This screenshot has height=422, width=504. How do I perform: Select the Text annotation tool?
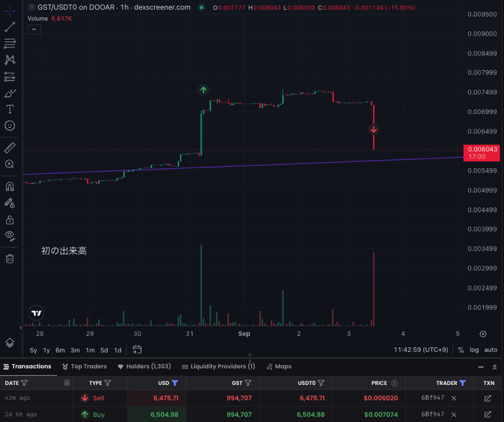10,109
